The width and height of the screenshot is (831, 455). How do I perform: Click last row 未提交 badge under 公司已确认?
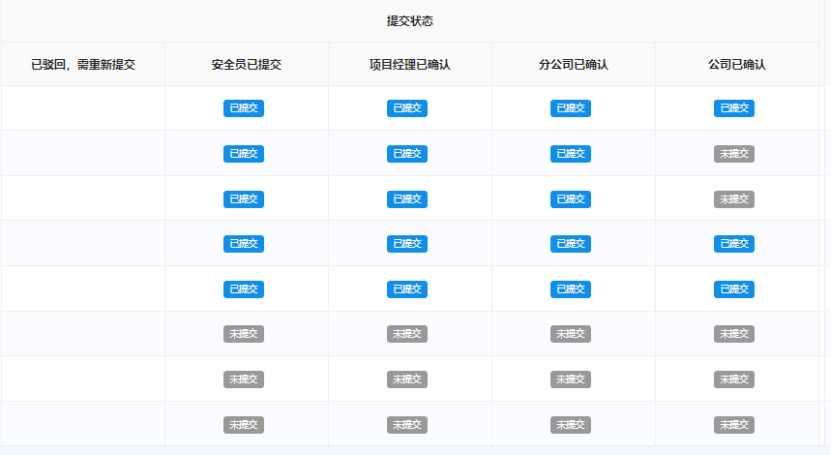(734, 425)
